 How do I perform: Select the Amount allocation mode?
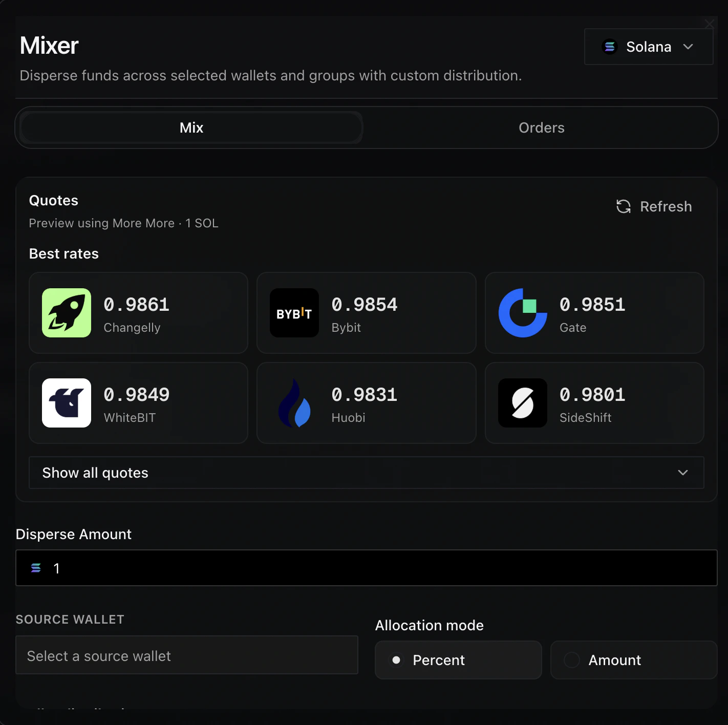pyautogui.click(x=634, y=660)
